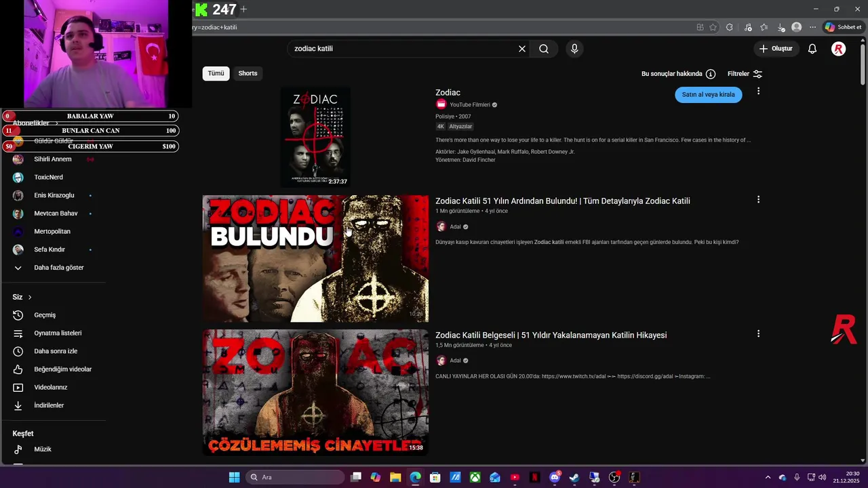Screen dimensions: 868x488
Task: Open Oynatma listeleri in the sidebar
Action: pyautogui.click(x=58, y=333)
